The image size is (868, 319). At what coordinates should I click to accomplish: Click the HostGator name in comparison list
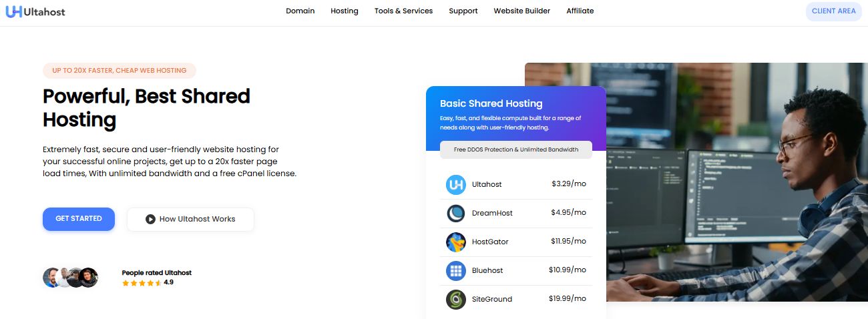point(490,242)
